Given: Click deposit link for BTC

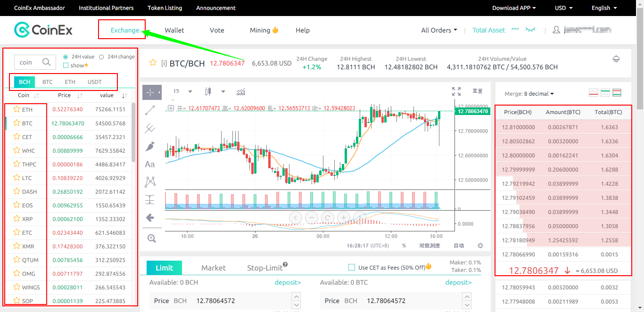Looking at the screenshot, I should point(459,282).
